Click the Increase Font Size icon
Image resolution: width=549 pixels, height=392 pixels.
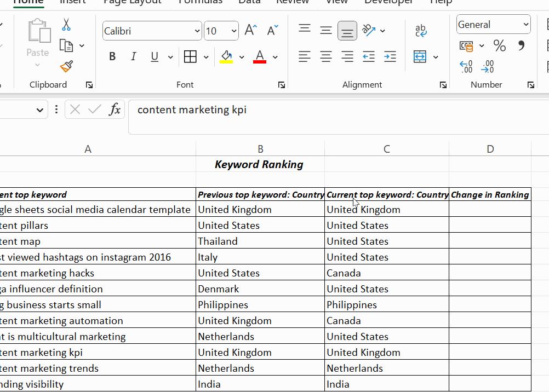250,31
